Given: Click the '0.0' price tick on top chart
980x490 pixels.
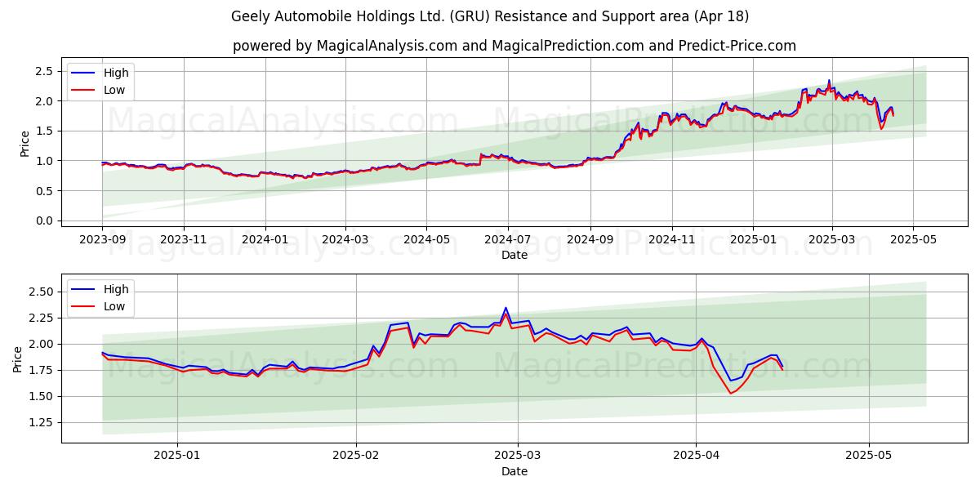Looking at the screenshot, I should 44,220.
